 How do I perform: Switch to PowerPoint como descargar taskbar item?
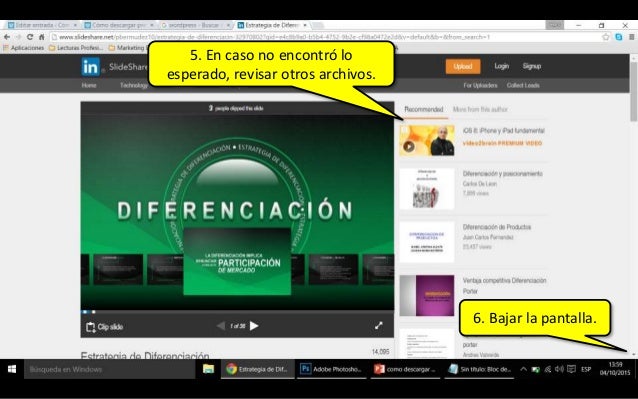click(x=405, y=369)
